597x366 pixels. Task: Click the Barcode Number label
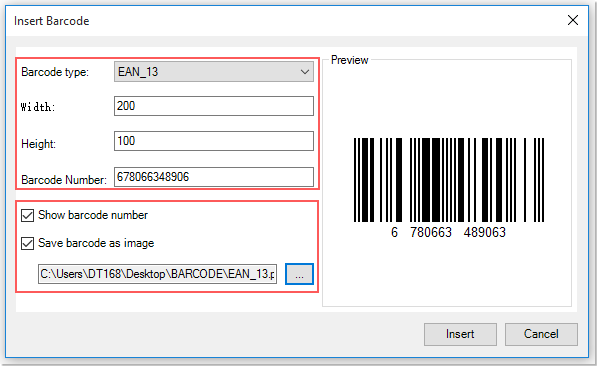[x=64, y=179]
